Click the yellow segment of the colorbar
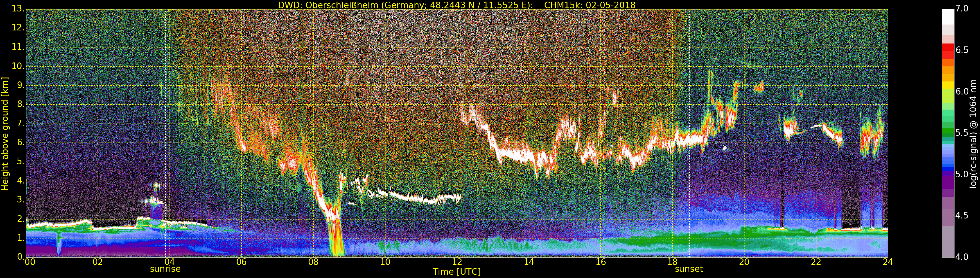Image resolution: width=980 pixels, height=278 pixels. coord(948,85)
